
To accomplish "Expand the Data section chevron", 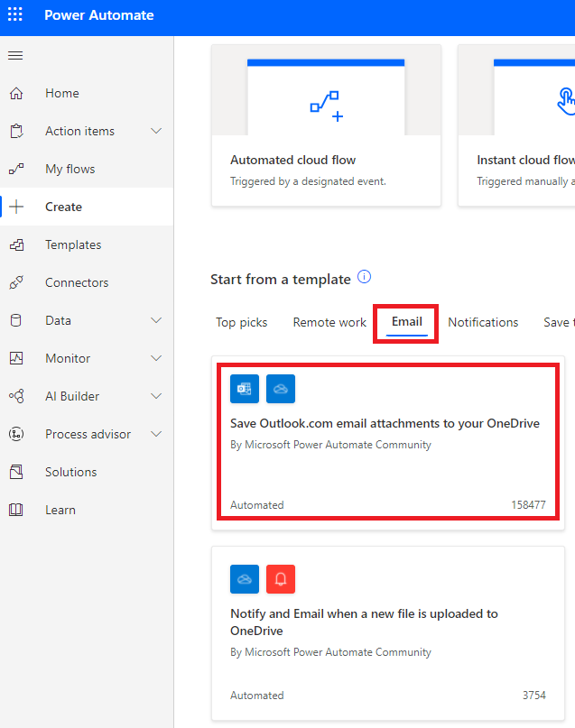I will pos(156,320).
